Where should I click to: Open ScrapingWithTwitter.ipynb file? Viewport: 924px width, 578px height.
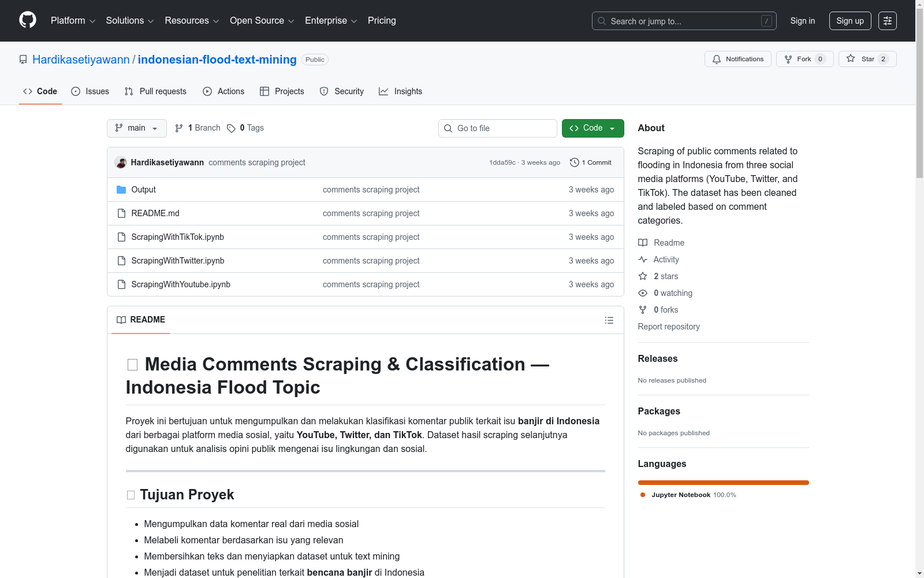point(178,261)
